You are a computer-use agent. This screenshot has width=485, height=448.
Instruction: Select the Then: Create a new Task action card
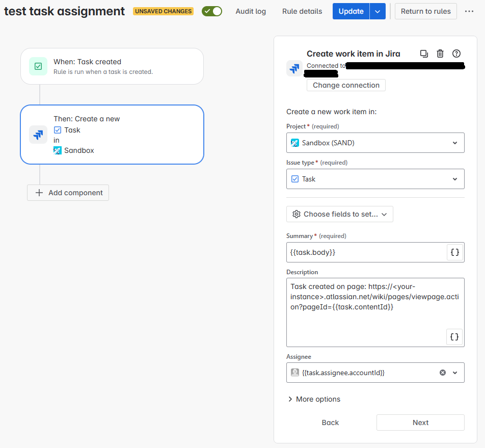[x=112, y=135]
